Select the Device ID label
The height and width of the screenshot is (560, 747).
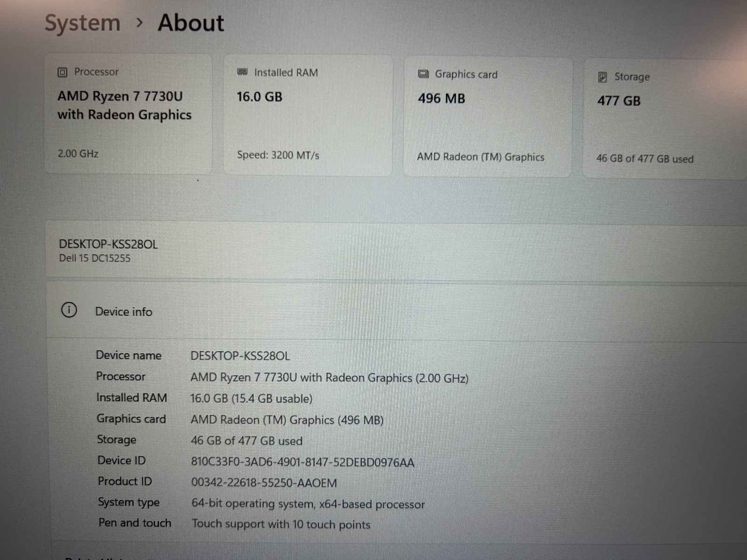122,461
